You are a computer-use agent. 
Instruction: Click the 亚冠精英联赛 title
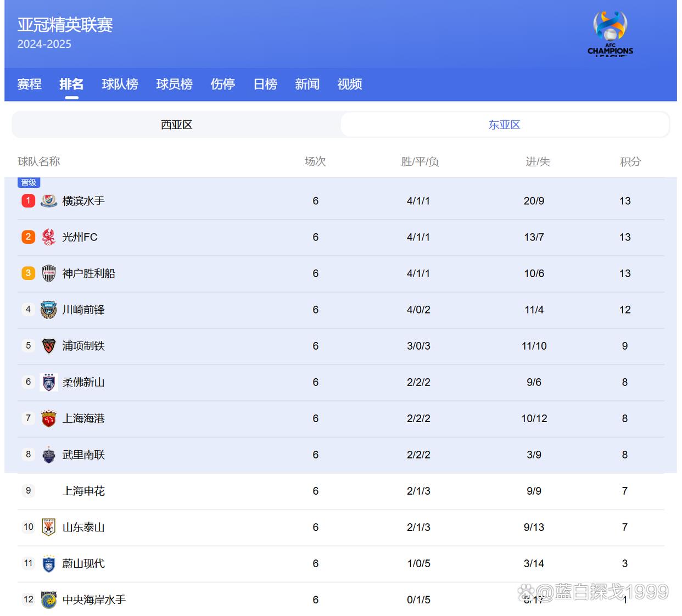tap(65, 25)
